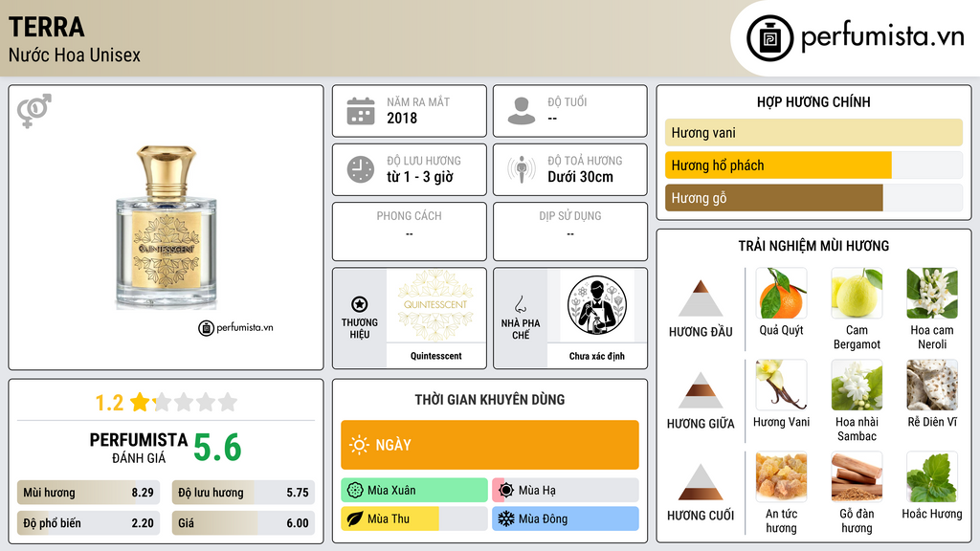Click the Hương Vani note image
The width and height of the screenshot is (980, 551).
coord(781,386)
